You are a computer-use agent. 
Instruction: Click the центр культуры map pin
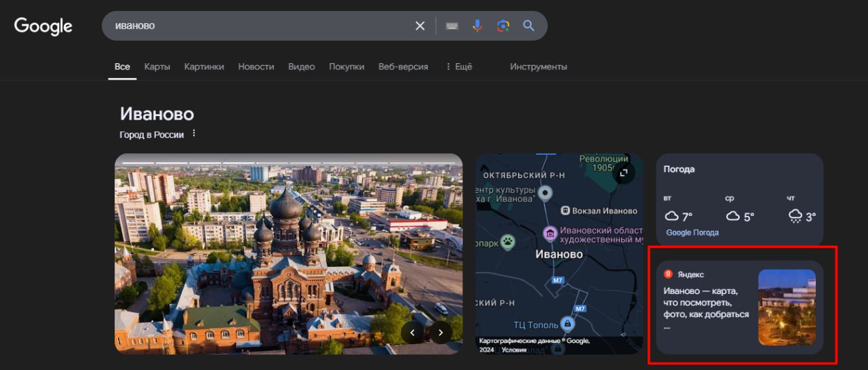click(545, 193)
